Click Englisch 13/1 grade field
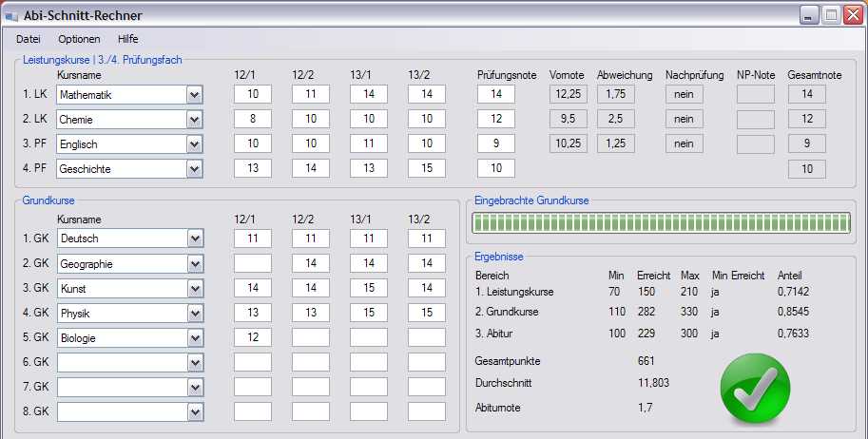 [369, 143]
